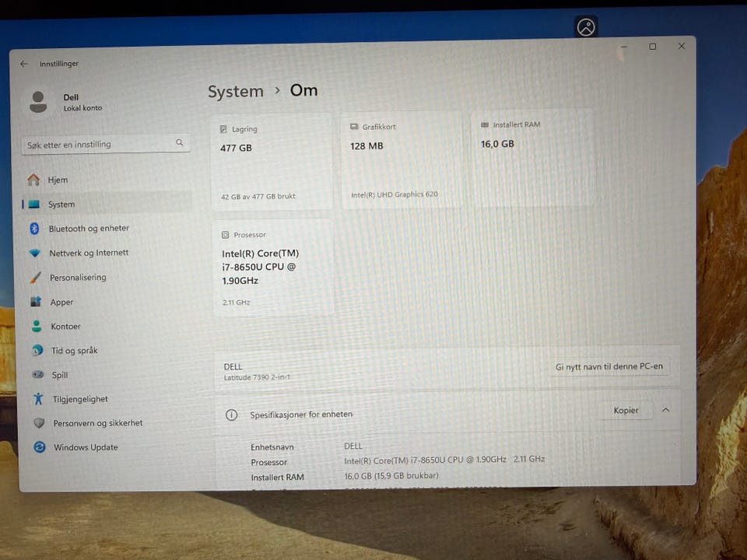Click the back arrow beside Innstillinger

point(24,63)
